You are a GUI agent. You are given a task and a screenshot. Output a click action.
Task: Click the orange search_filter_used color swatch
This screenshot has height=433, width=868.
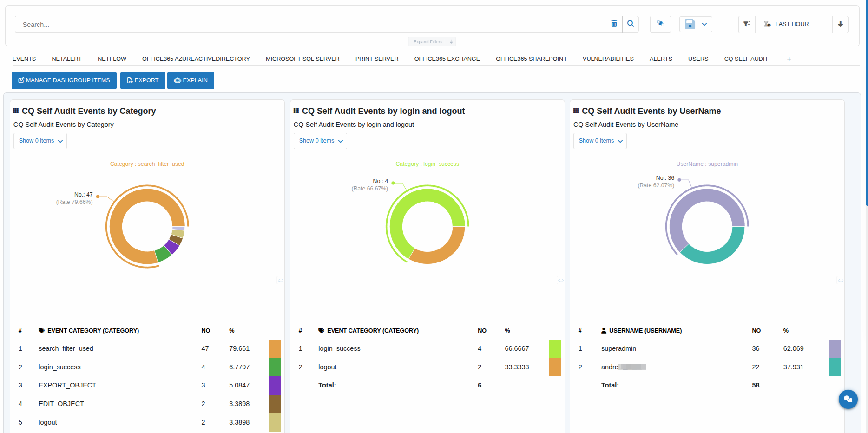[275, 349]
